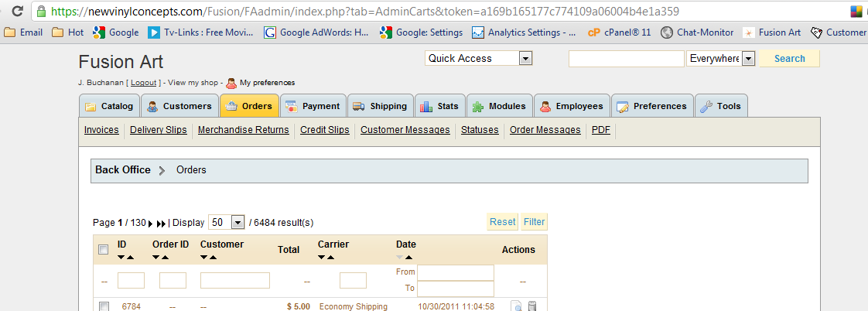Open the Chat-Monitor bookmark
Viewport: 868px width, 311px height.
[698, 32]
